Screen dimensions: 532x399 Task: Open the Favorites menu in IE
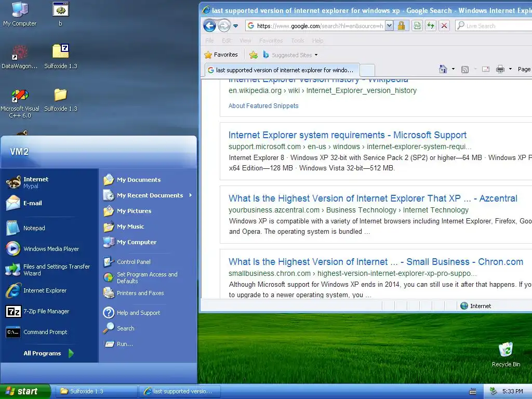pyautogui.click(x=271, y=41)
